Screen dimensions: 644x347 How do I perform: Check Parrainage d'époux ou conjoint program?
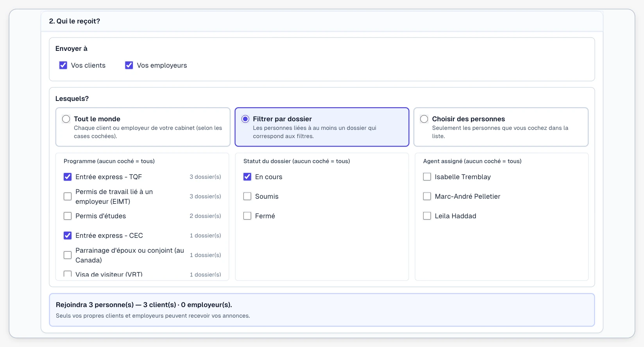click(x=68, y=255)
